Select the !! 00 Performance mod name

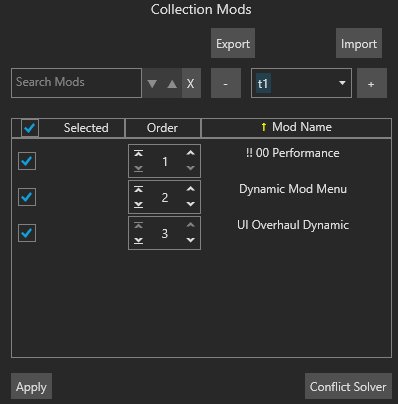pos(293,153)
